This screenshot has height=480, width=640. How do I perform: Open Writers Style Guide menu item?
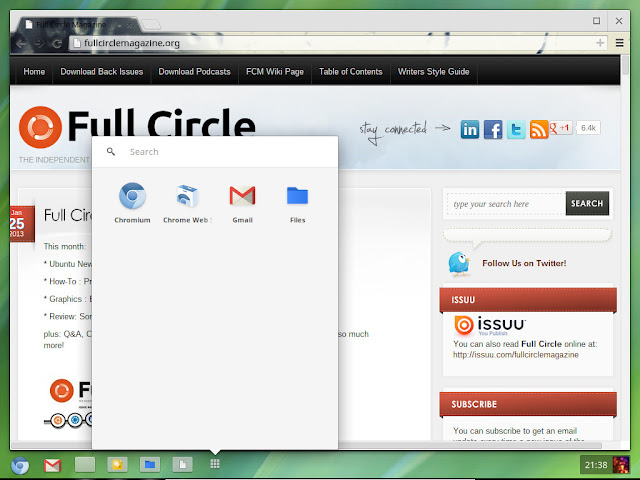click(x=433, y=72)
